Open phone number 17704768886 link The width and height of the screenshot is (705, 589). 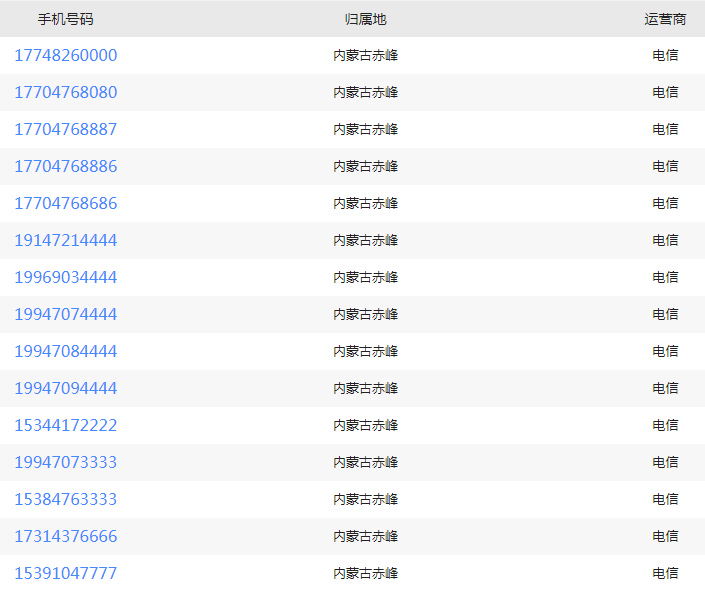(x=66, y=166)
